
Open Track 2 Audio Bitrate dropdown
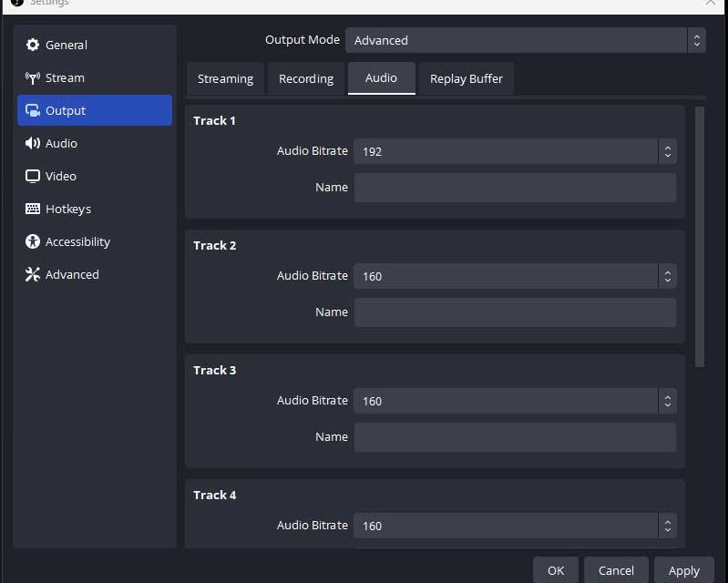(515, 276)
